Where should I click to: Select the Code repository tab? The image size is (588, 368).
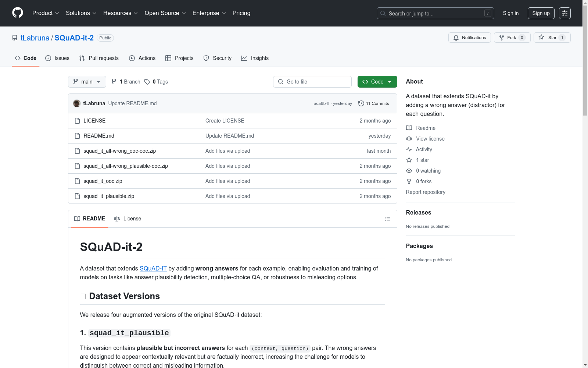(26, 58)
